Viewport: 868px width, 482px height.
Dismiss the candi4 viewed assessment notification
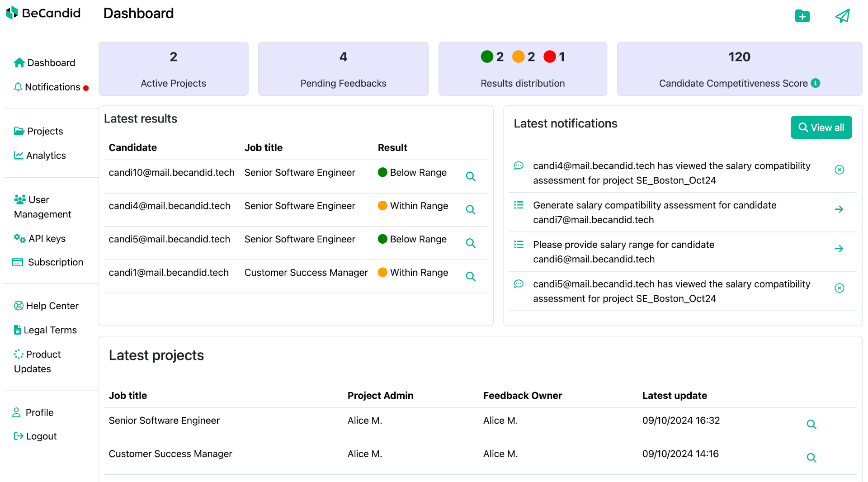point(840,170)
